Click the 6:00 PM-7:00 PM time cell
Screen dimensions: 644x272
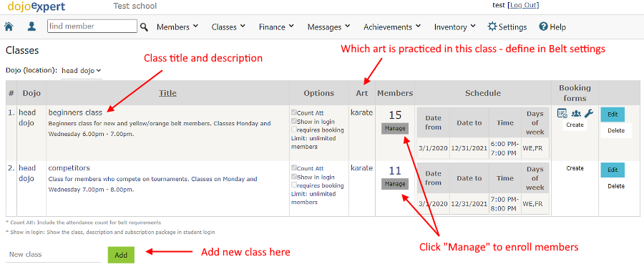point(504,147)
